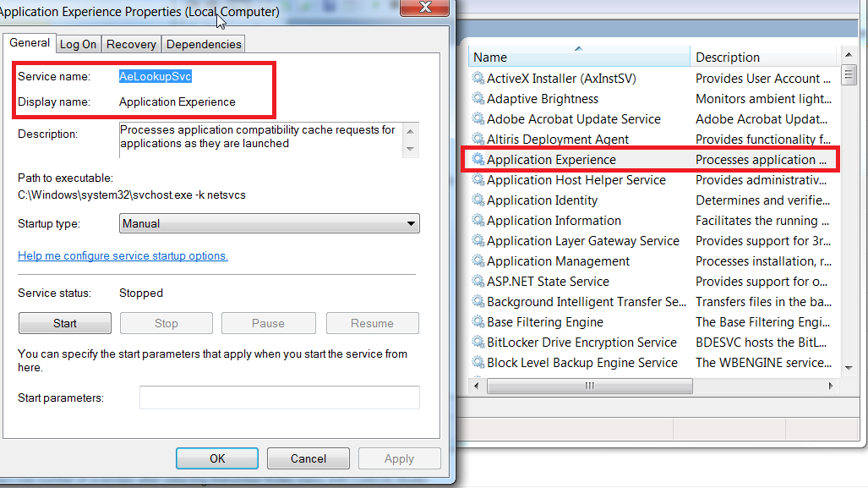Click the horizontal scroll right arrow
868x488 pixels.
pos(830,386)
